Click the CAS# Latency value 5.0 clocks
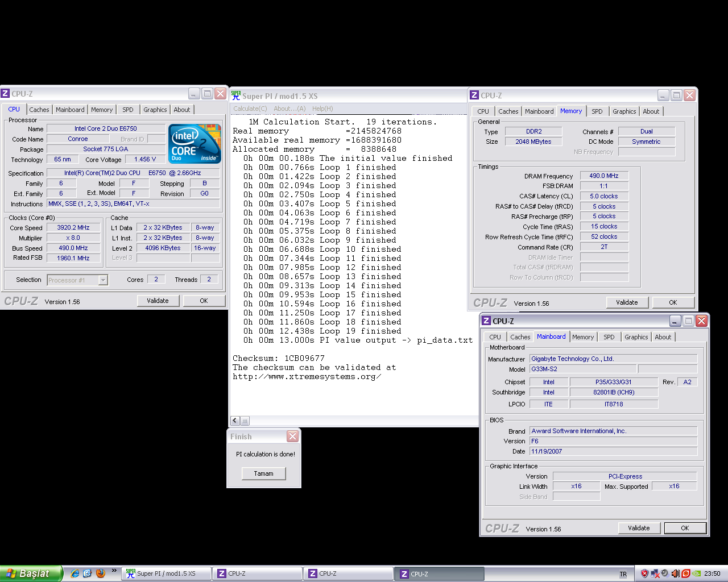Screen dimensions: 728x582 [604, 196]
